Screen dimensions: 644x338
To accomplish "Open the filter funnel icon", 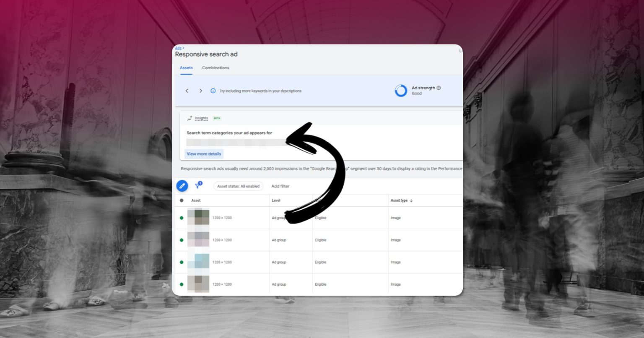I will (x=198, y=186).
